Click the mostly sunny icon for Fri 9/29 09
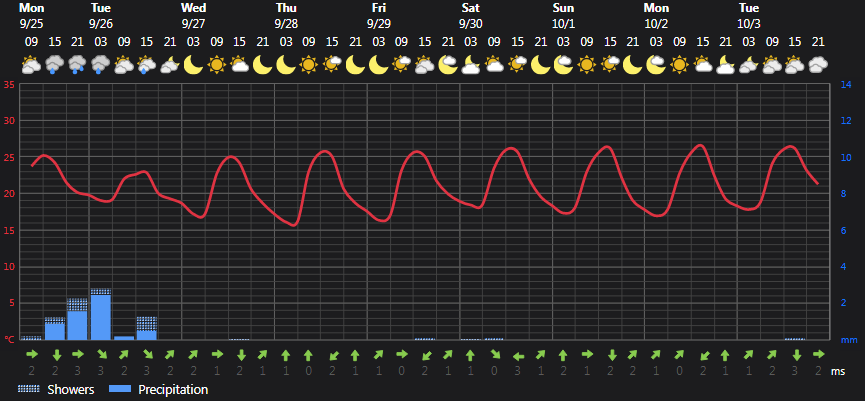The image size is (865, 401). pyautogui.click(x=401, y=65)
